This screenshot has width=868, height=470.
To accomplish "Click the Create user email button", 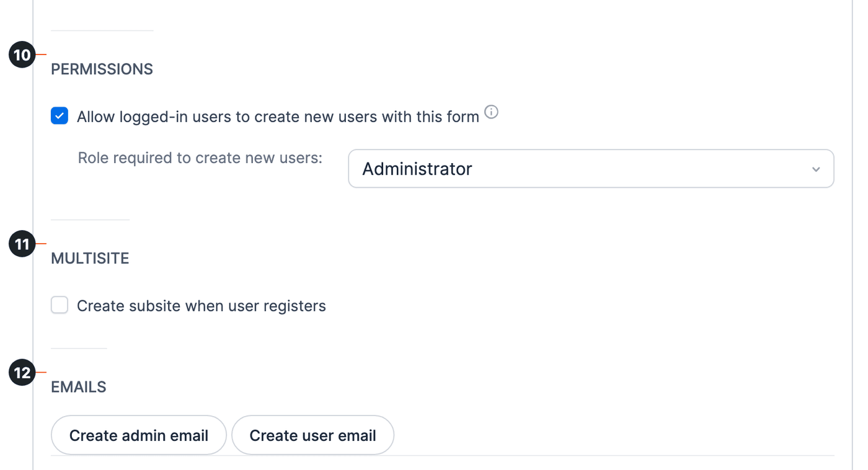I will pos(312,435).
